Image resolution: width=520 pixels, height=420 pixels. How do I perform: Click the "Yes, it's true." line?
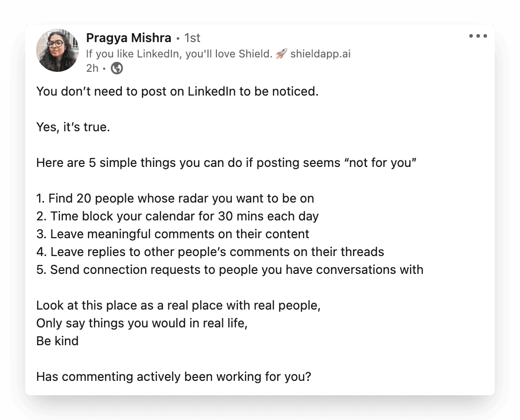click(73, 127)
